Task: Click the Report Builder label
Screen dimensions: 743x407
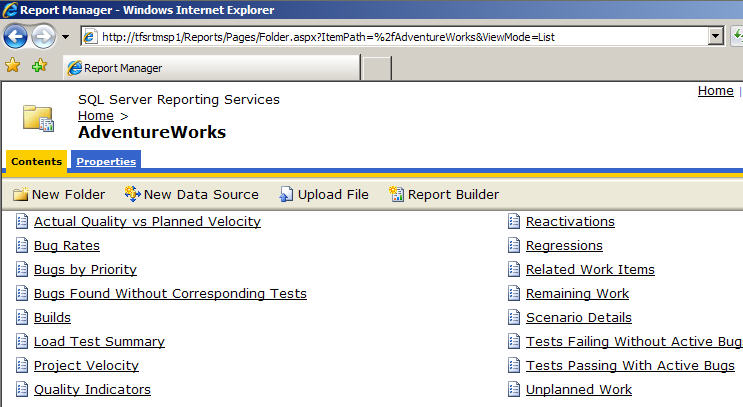Action: pos(453,194)
